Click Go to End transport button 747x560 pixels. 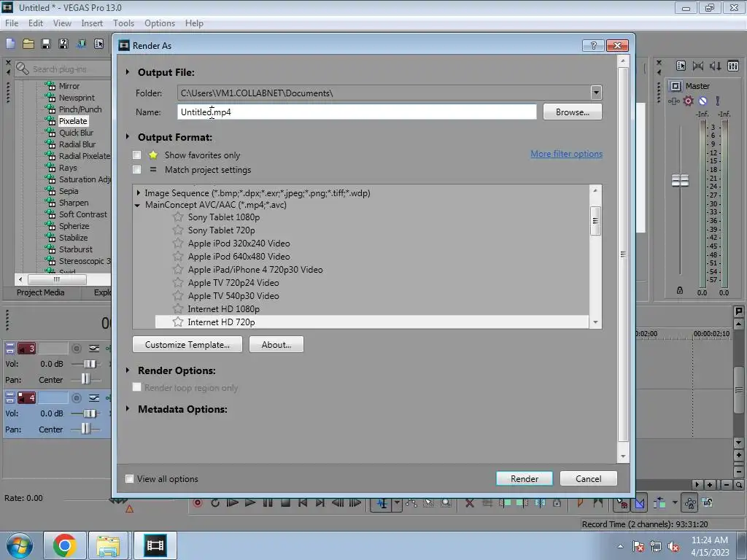click(320, 503)
